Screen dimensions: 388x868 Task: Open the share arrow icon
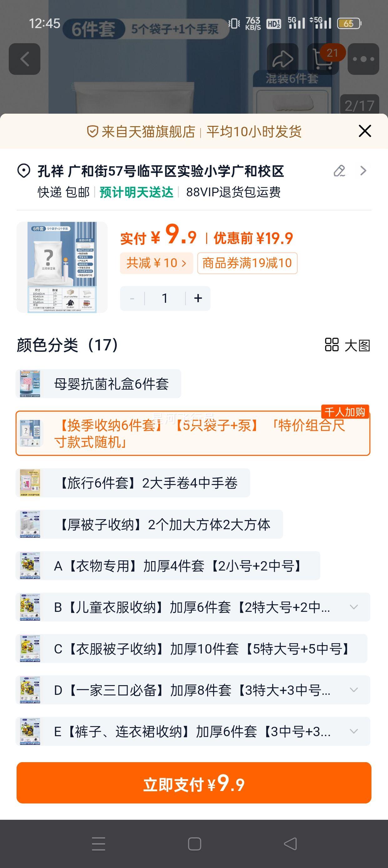(x=283, y=59)
